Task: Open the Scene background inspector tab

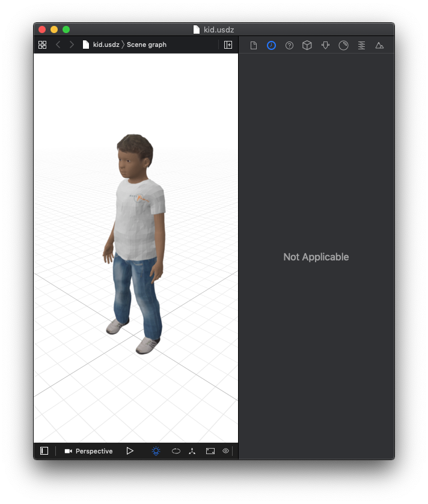Action: coord(379,46)
